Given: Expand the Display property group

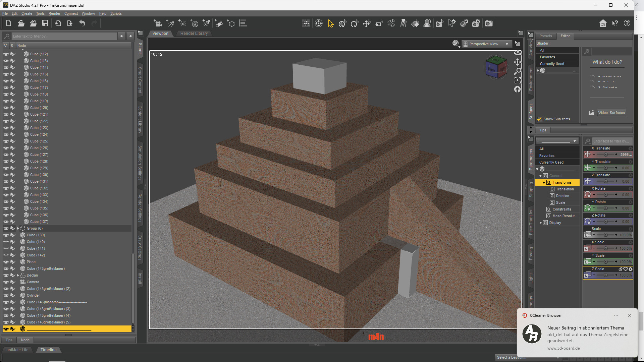Looking at the screenshot, I should (x=541, y=223).
